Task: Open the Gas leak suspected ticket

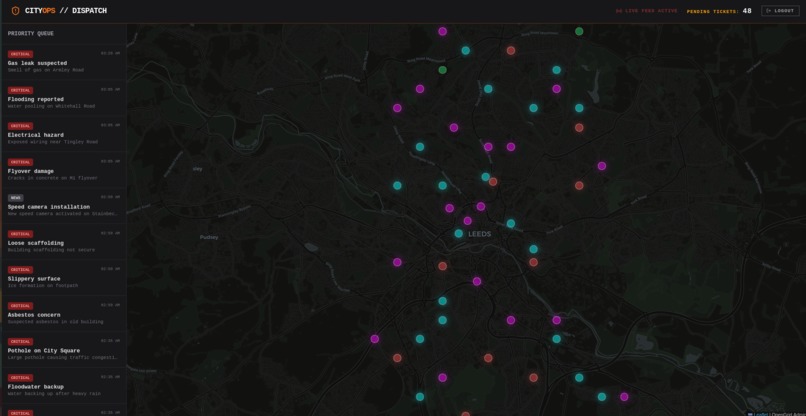Action: click(64, 62)
